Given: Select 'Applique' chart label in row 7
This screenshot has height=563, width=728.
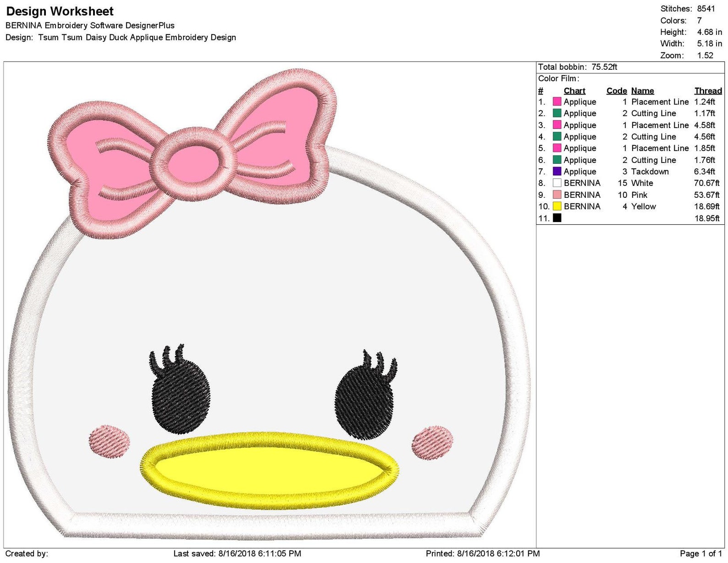Looking at the screenshot, I should pos(580,172).
